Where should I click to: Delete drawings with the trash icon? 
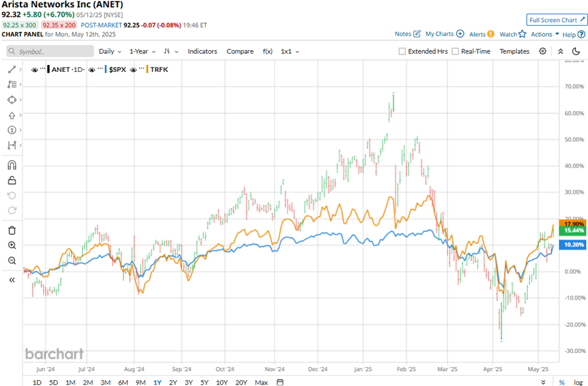point(12,230)
